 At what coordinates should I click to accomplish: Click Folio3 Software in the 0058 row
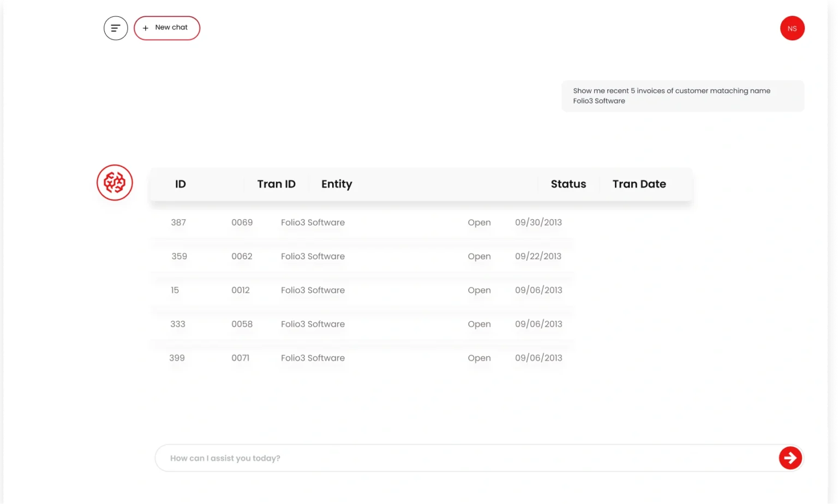[x=313, y=324]
